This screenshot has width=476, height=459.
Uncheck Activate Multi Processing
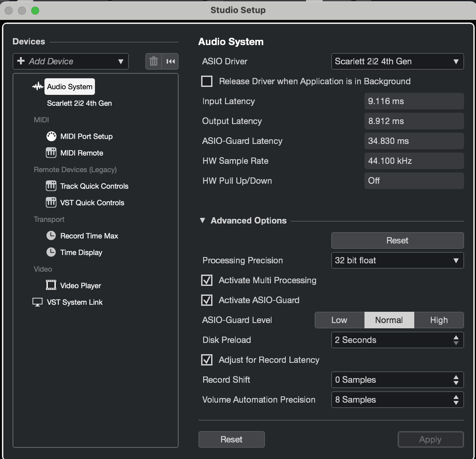pos(207,280)
